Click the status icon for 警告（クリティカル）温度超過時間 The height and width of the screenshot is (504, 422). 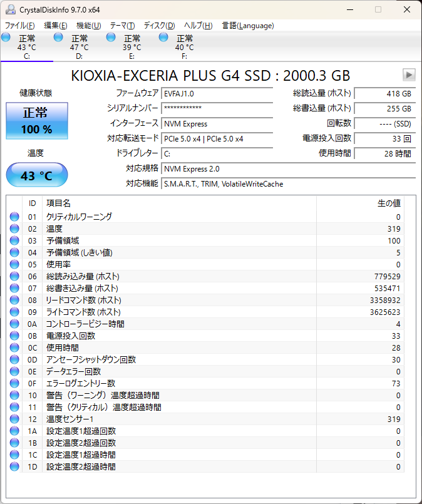14,407
